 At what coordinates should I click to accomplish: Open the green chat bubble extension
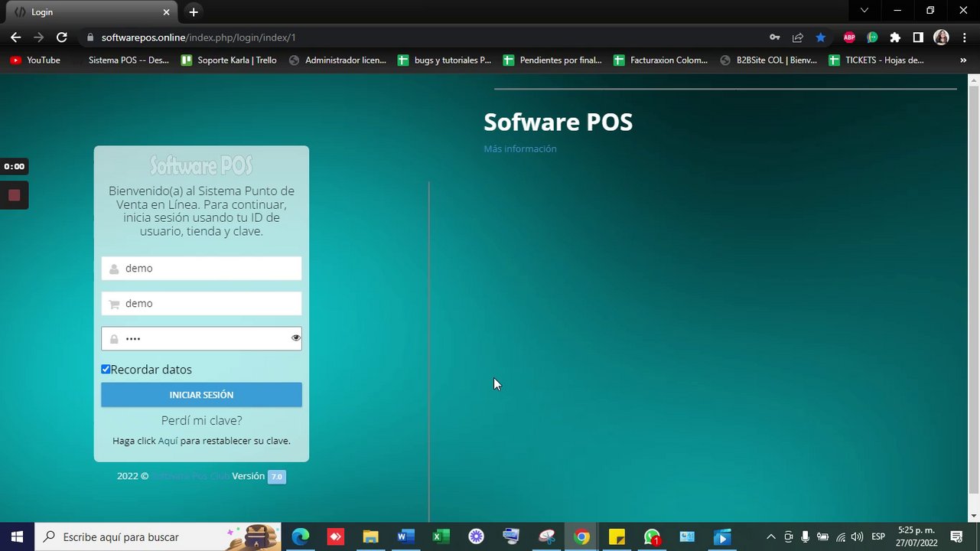click(x=872, y=37)
